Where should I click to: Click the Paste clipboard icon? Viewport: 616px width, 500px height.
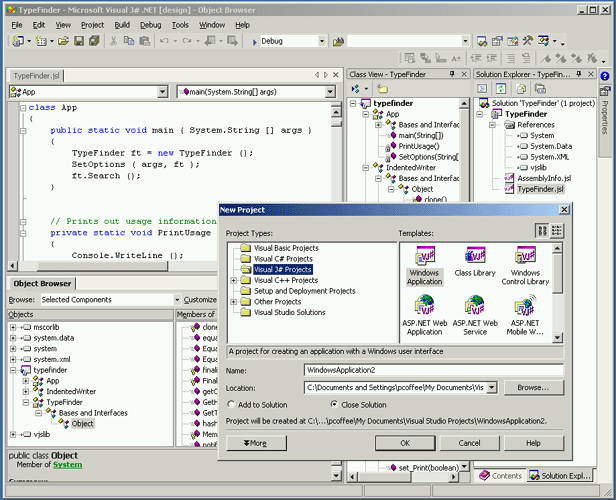145,41
